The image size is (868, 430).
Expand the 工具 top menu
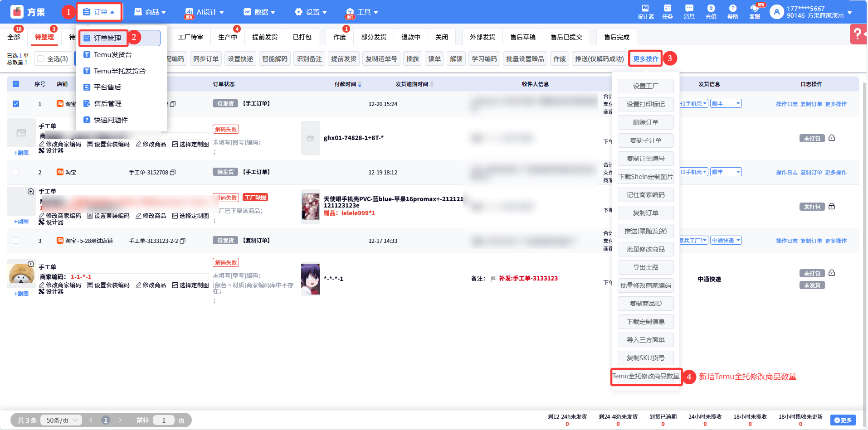pyautogui.click(x=362, y=12)
